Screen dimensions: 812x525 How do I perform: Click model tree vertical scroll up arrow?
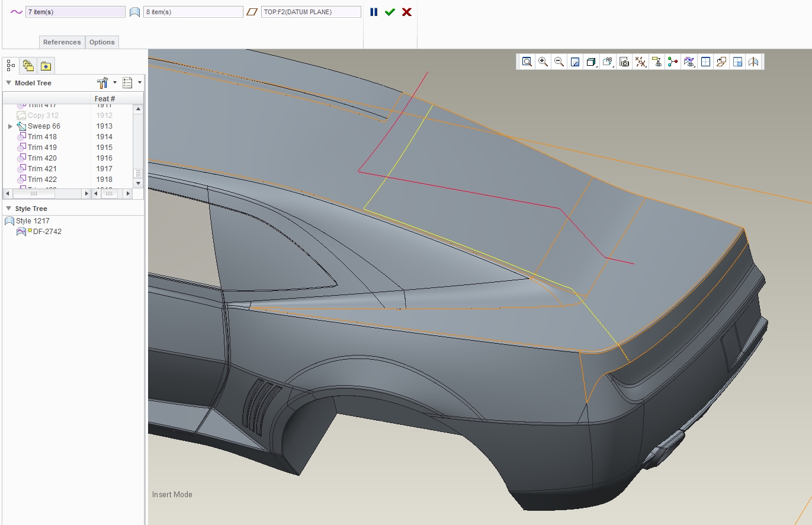(x=139, y=109)
